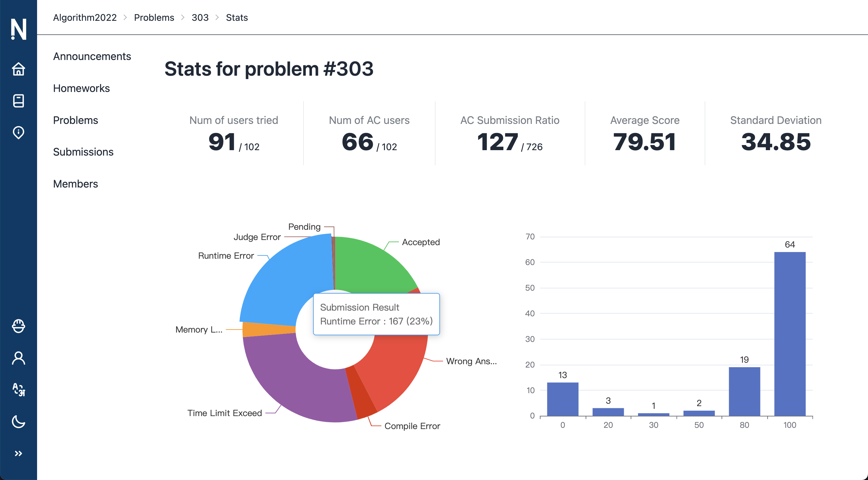Open the admin helmet icon

pyautogui.click(x=18, y=326)
